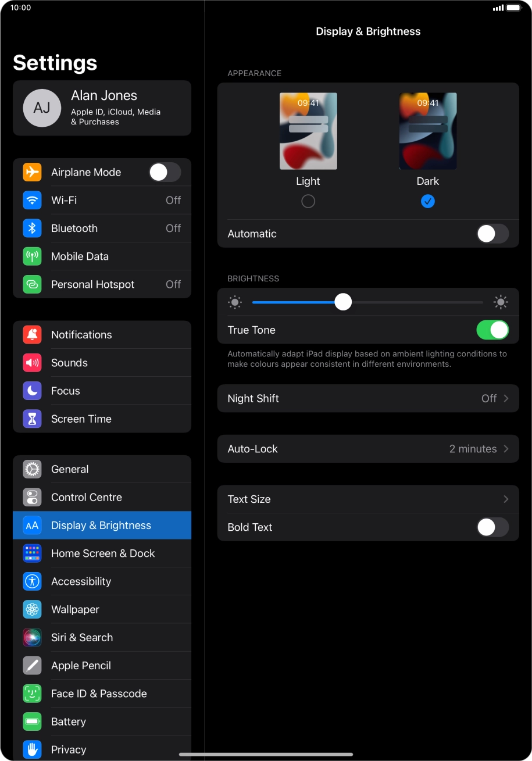Tap the Battery icon in sidebar
532x761 pixels.
(x=32, y=721)
